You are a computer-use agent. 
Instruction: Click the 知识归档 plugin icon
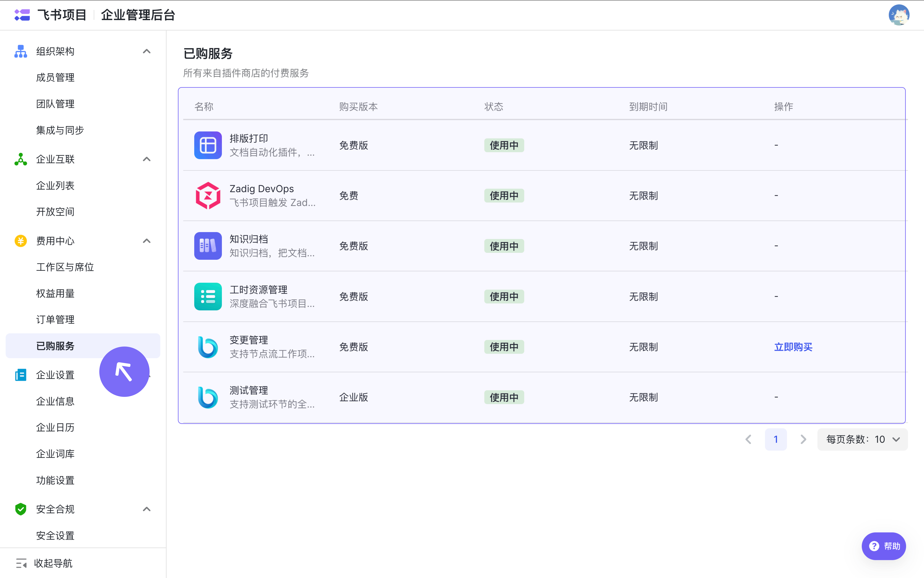tap(208, 246)
